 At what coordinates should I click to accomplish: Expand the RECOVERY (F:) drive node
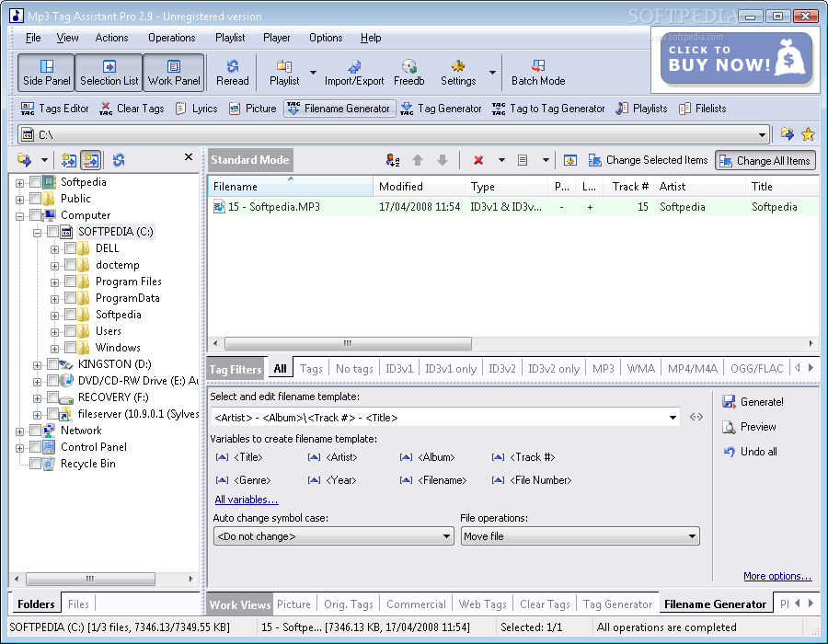tap(37, 398)
